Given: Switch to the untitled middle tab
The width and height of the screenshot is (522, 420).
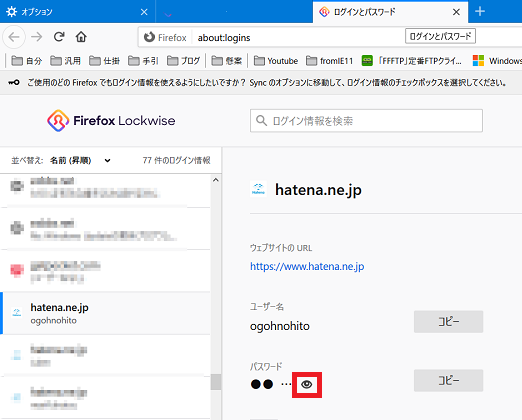Looking at the screenshot, I should (234, 12).
